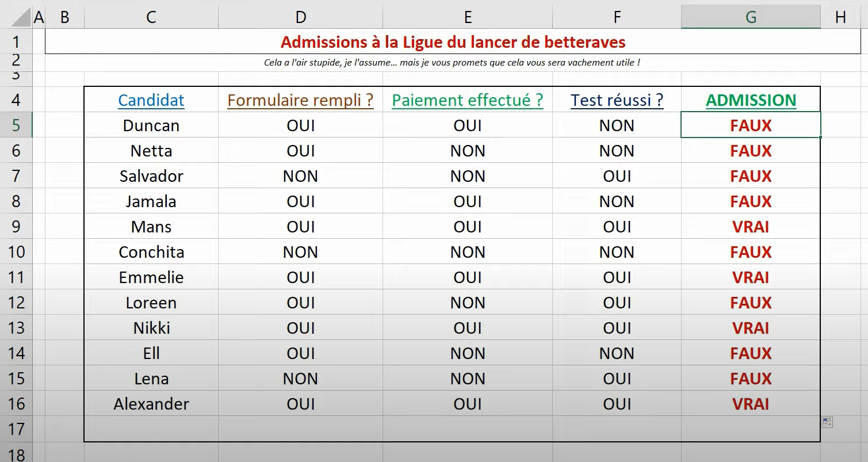Select column C header
Screen dimensions: 868x462
point(151,17)
